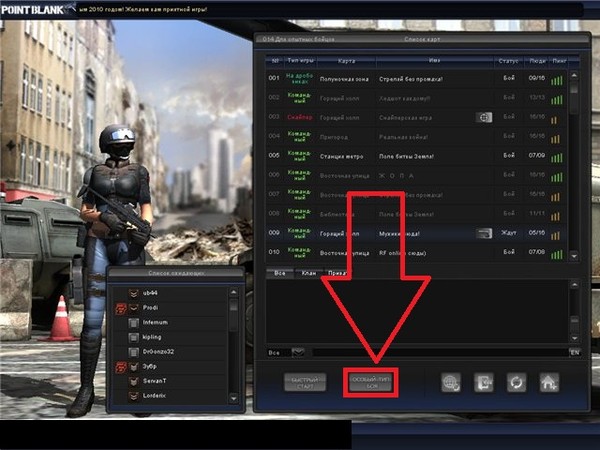Viewport: 600px width, 450px height.
Task: Select player Infernum in waiting list
Action: click(170, 323)
